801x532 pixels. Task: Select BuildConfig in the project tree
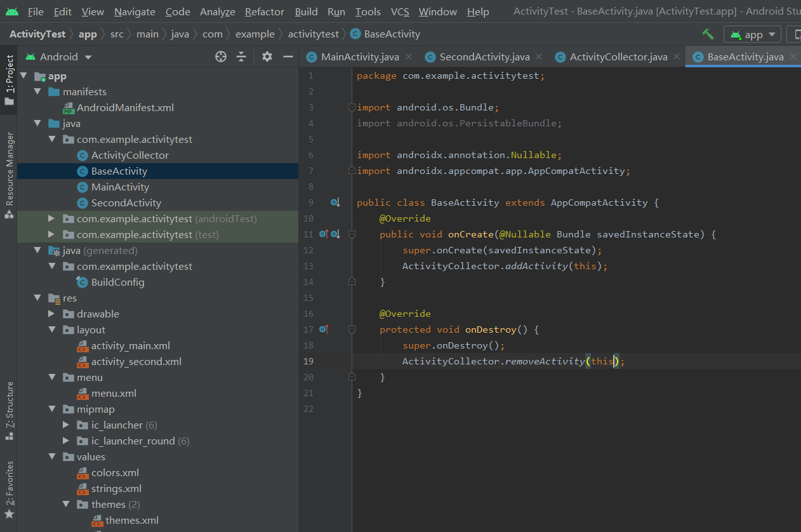point(118,283)
